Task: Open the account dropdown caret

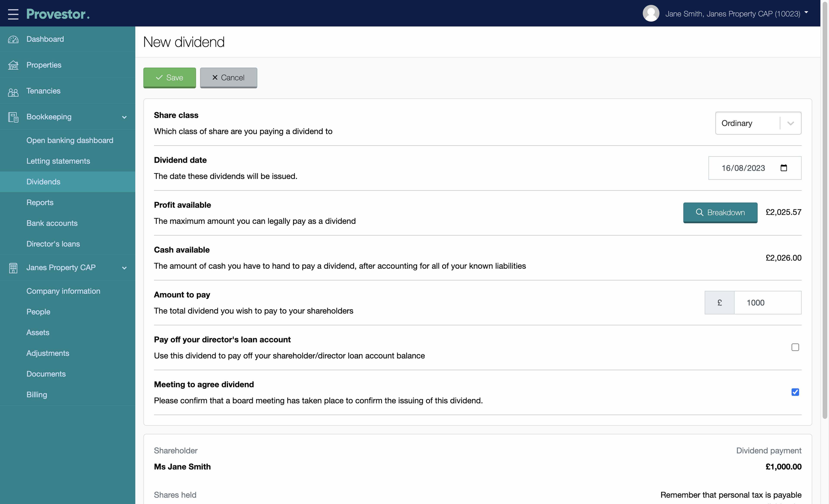Action: click(806, 13)
